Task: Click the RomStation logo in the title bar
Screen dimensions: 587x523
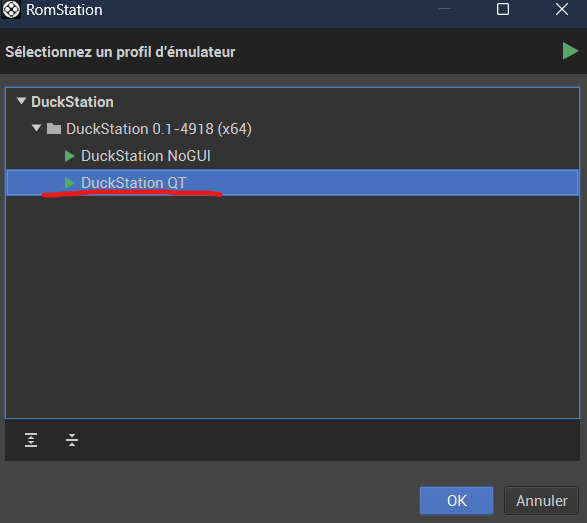Action: click(x=11, y=10)
